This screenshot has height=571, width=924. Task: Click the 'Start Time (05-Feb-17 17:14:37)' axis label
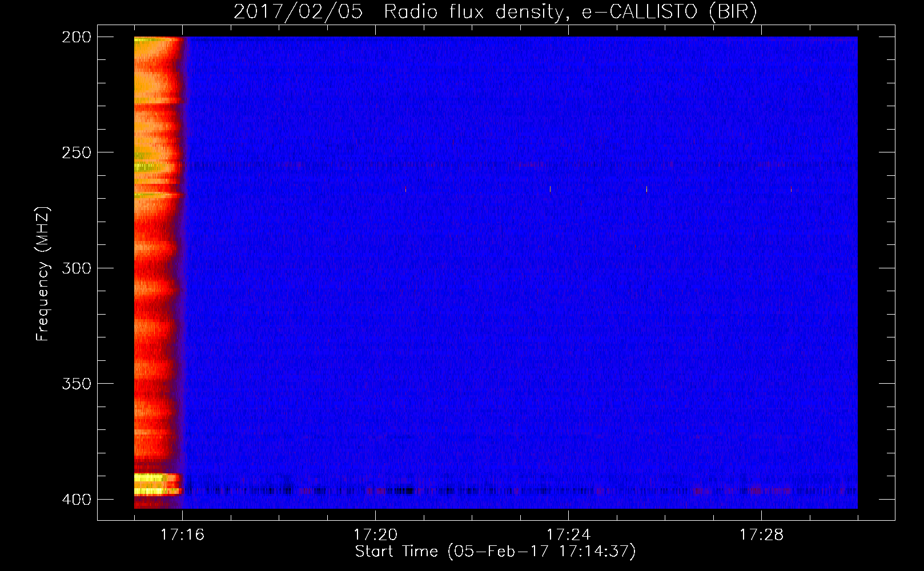tap(495, 552)
